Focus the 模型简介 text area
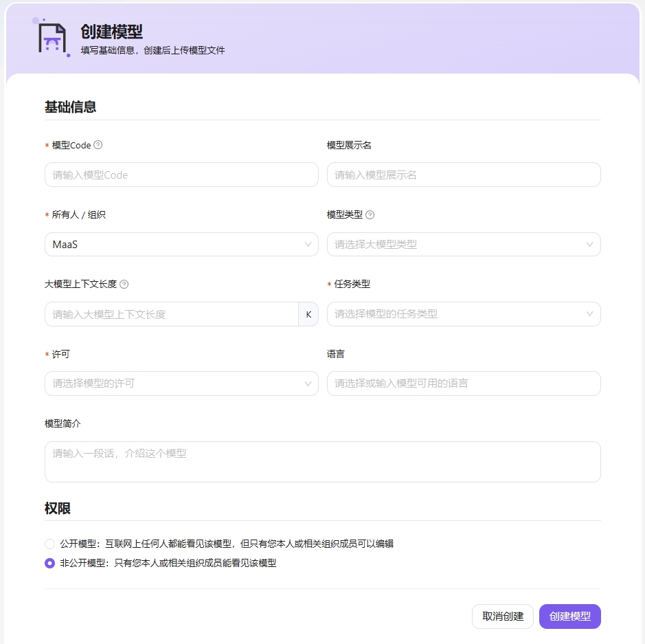This screenshot has height=644, width=645. pos(323,462)
